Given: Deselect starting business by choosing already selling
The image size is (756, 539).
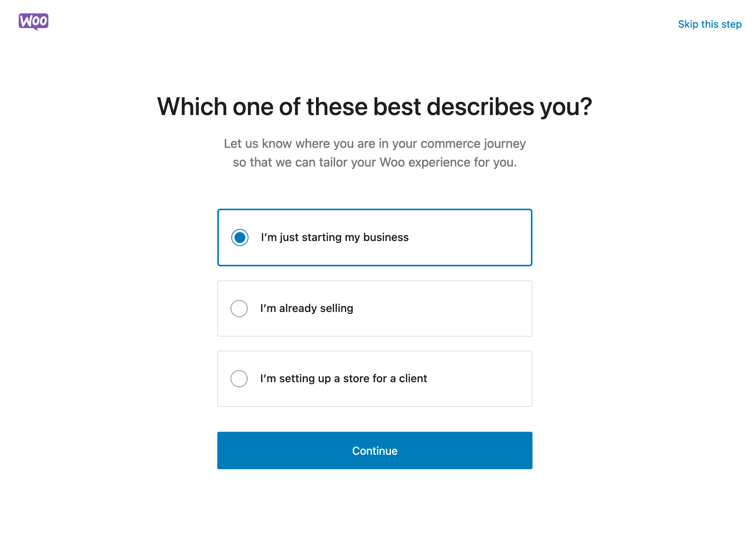Looking at the screenshot, I should click(x=239, y=308).
